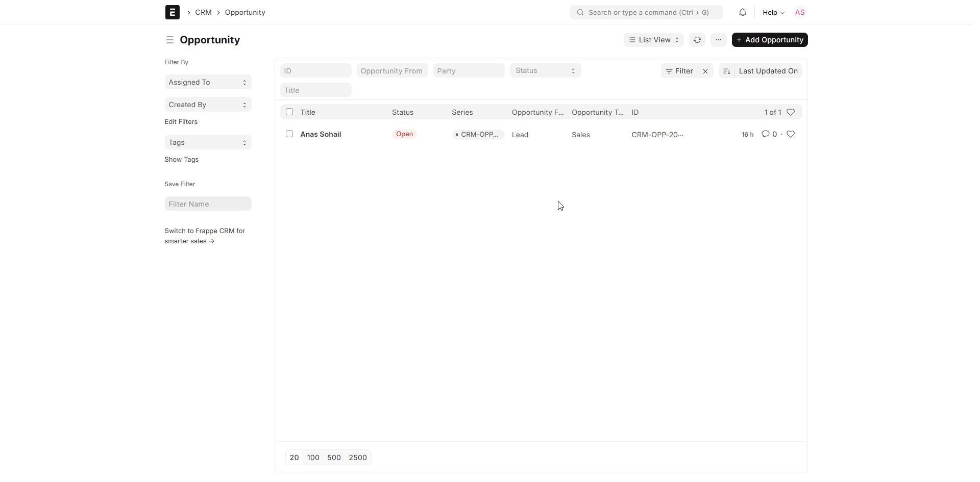The height and width of the screenshot is (482, 980).
Task: Open the Help menu
Action: click(773, 12)
